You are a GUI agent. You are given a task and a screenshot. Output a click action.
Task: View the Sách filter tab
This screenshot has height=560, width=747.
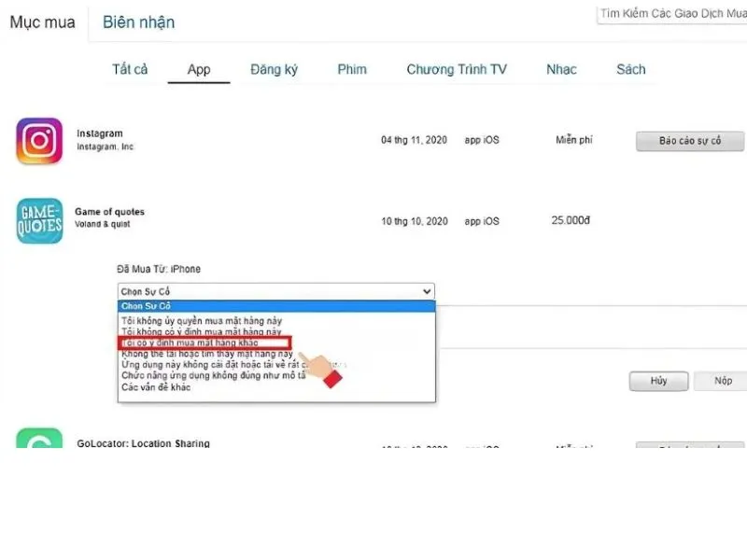[631, 69]
